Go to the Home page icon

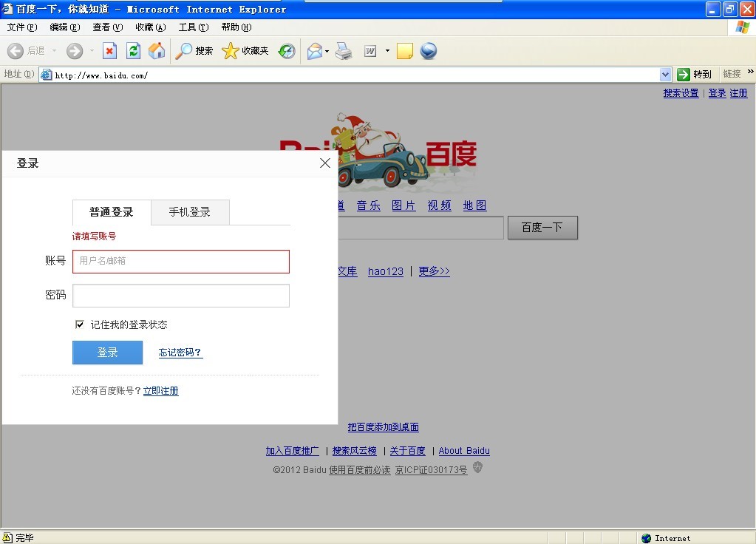click(x=157, y=51)
